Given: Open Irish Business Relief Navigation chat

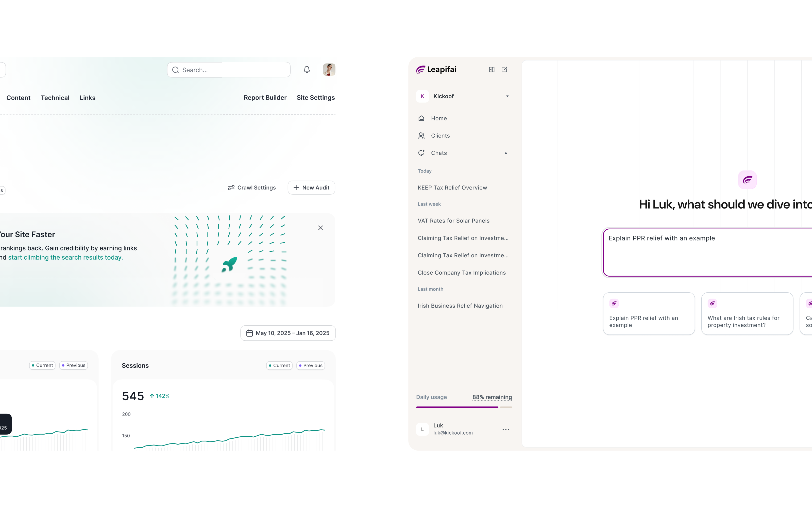Looking at the screenshot, I should (x=460, y=306).
